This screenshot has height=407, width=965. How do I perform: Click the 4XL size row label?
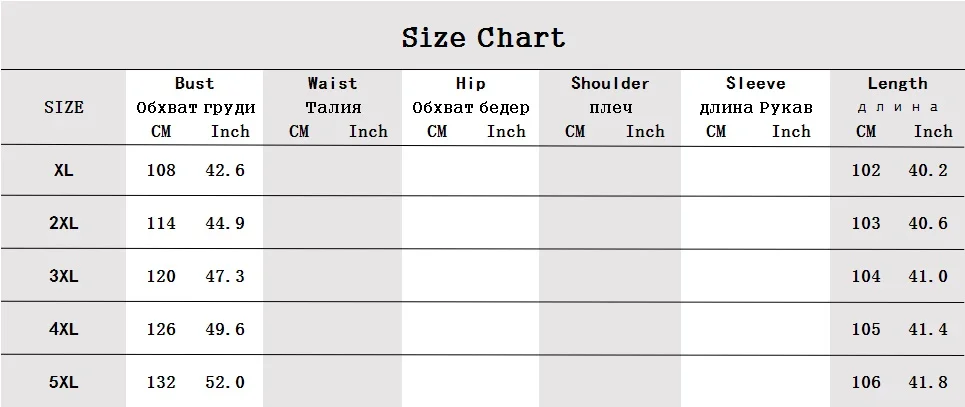[63, 329]
